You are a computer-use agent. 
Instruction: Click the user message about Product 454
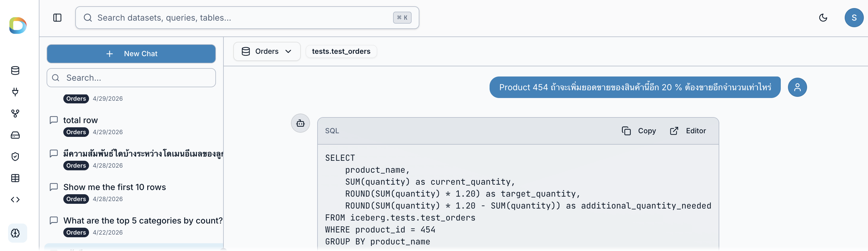click(635, 87)
